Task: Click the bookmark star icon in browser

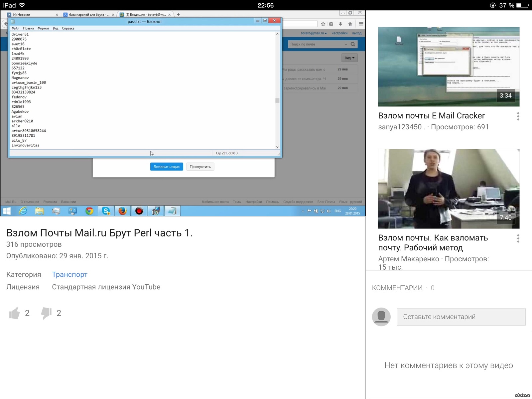Action: 323,24
